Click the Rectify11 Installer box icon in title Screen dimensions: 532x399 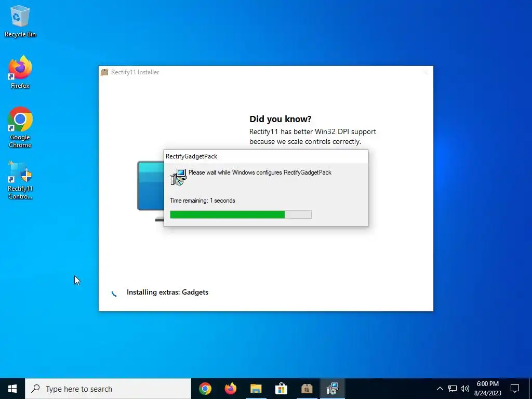pyautogui.click(x=104, y=72)
